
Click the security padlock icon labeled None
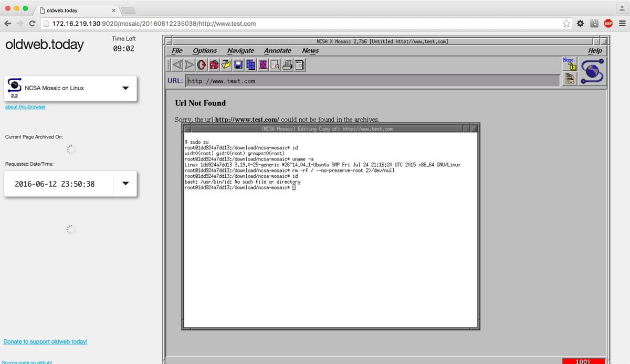569,64
